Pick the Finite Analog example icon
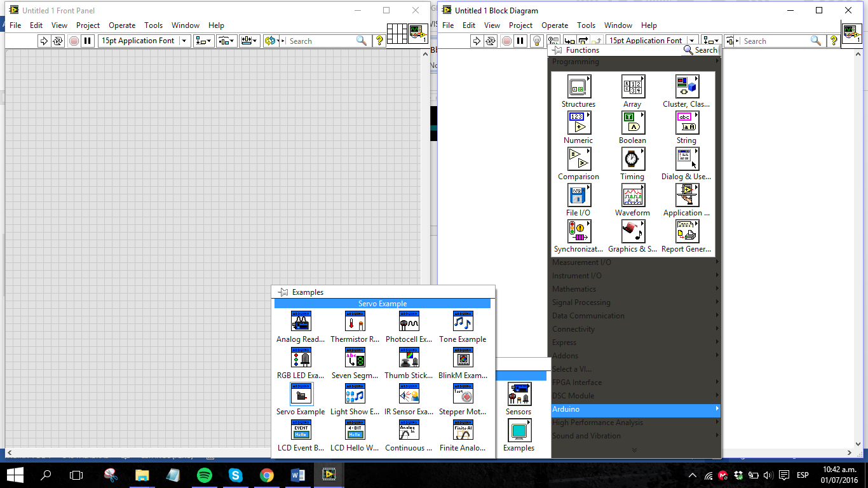The width and height of the screenshot is (868, 488). tap(463, 431)
